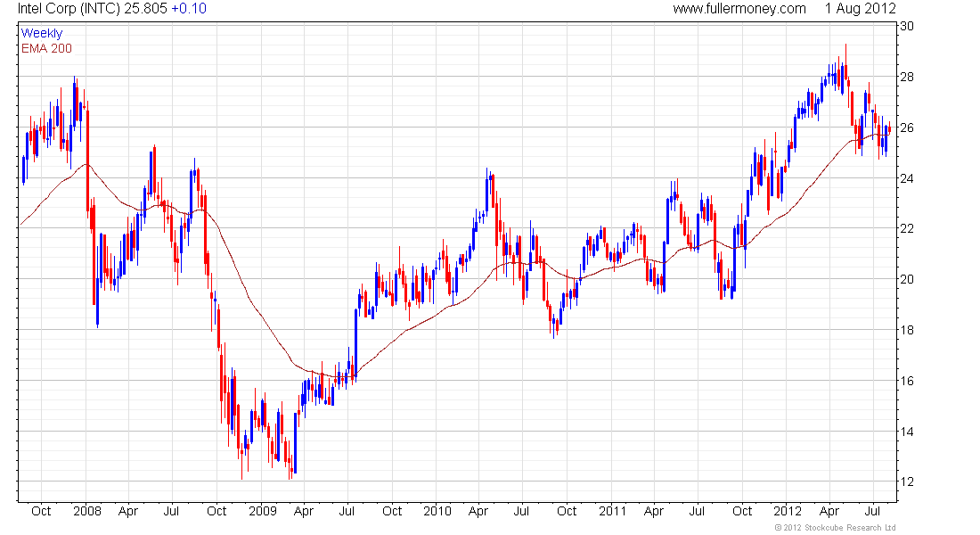Viewport: 980px width, 535px height.
Task: Click the Apr label right after 2010
Action: (x=478, y=511)
